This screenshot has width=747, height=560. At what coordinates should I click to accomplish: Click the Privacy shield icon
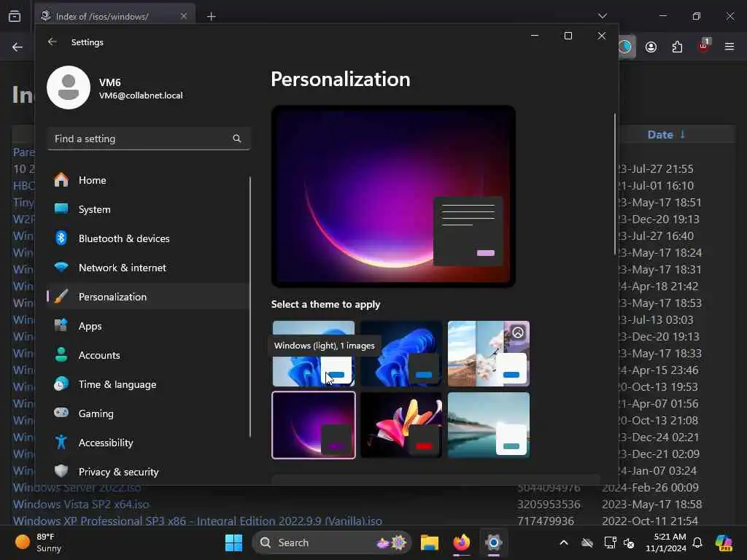point(61,471)
